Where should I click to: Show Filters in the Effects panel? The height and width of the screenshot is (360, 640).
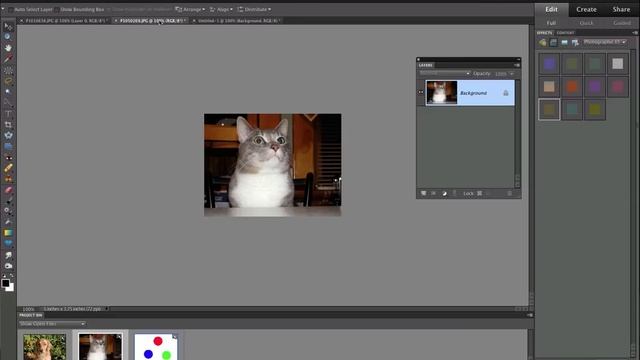[x=542, y=42]
